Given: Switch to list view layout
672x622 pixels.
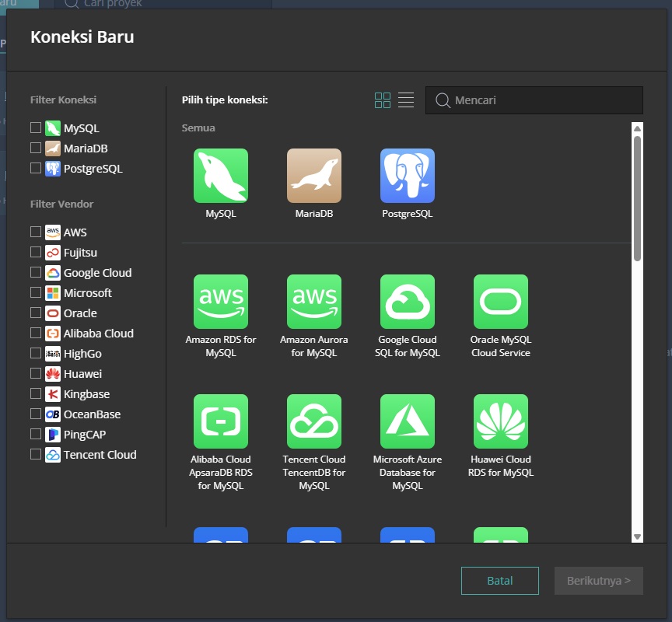Looking at the screenshot, I should pyautogui.click(x=406, y=100).
